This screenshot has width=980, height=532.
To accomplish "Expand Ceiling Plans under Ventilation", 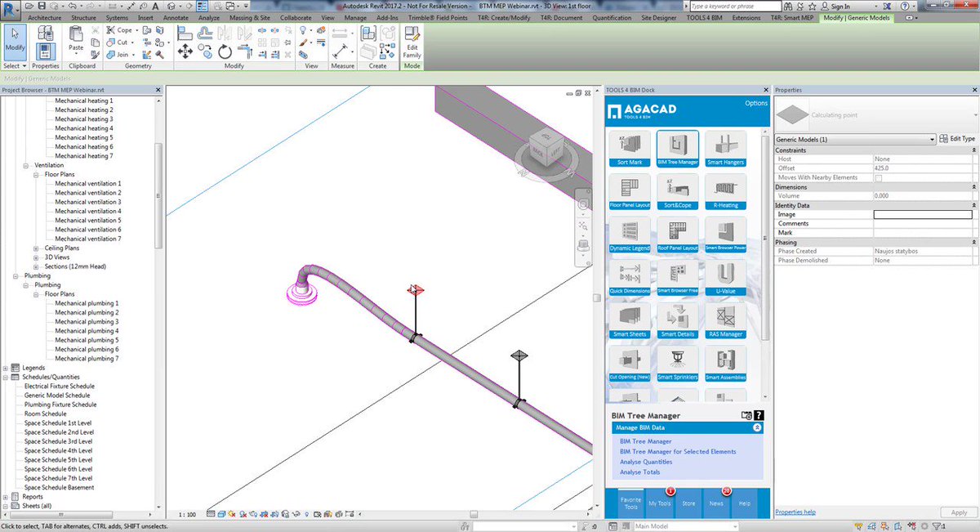I will coord(37,248).
